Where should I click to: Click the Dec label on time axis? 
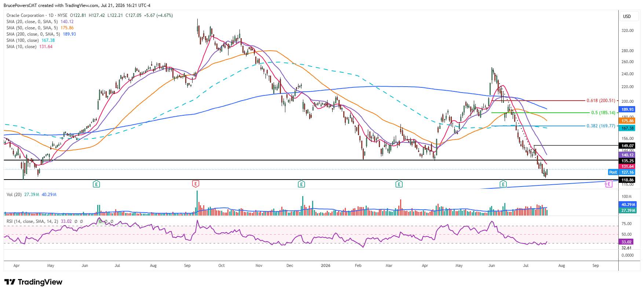coord(290,265)
